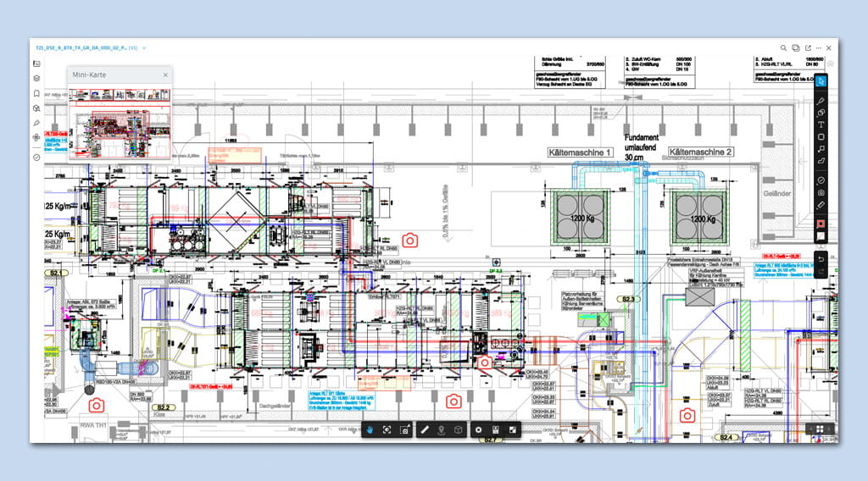Pick the rectangle shape markup tool

click(x=821, y=136)
